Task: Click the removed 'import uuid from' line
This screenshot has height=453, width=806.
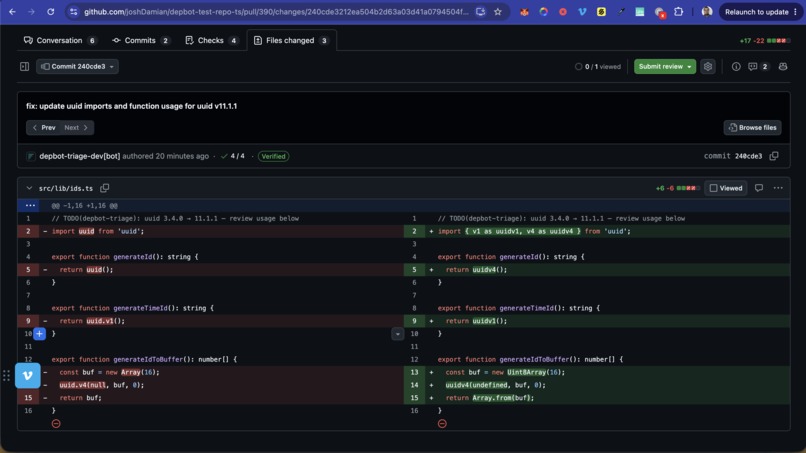Action: (98, 231)
